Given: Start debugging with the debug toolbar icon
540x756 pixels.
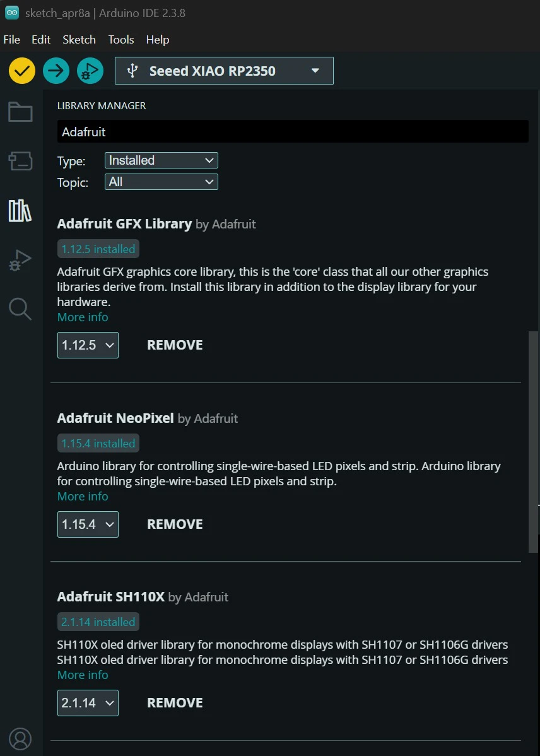Looking at the screenshot, I should coord(90,70).
